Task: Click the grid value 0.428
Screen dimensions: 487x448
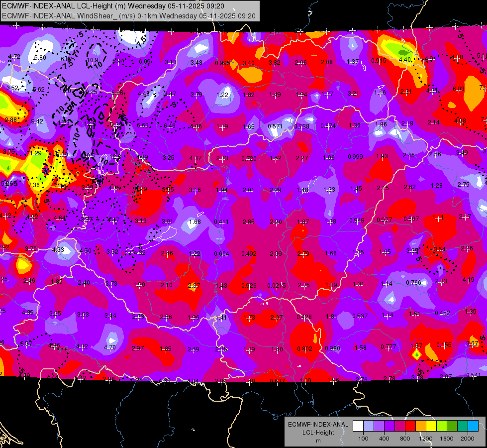Action: (x=304, y=317)
